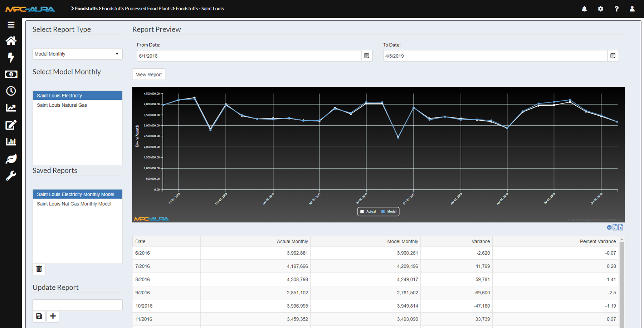Click model value 3,493,090
Viewport: 644px width, 328px height.
pos(408,319)
